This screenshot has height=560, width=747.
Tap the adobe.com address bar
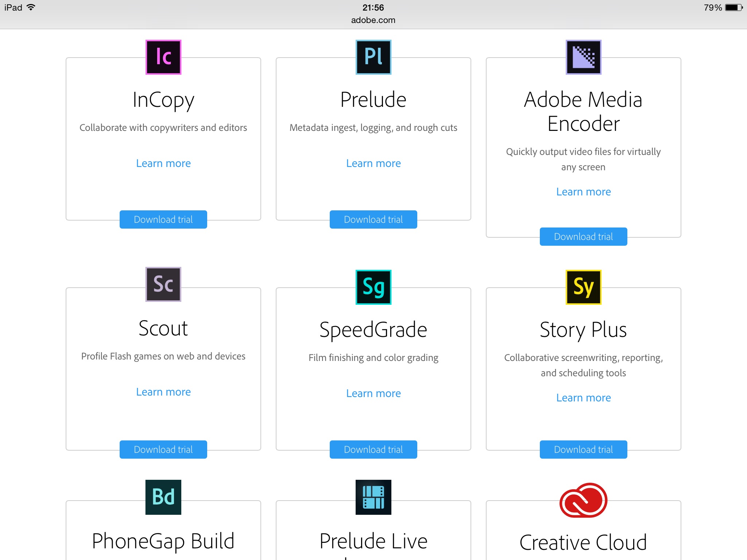(373, 20)
